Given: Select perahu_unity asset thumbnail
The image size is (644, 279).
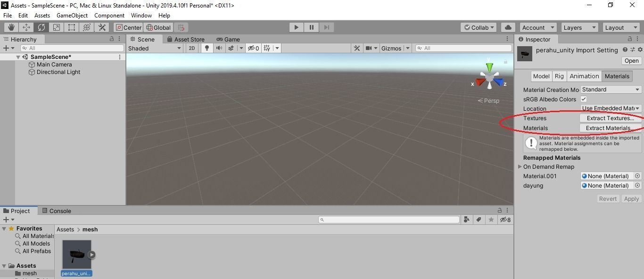Looking at the screenshot, I should pyautogui.click(x=76, y=254).
